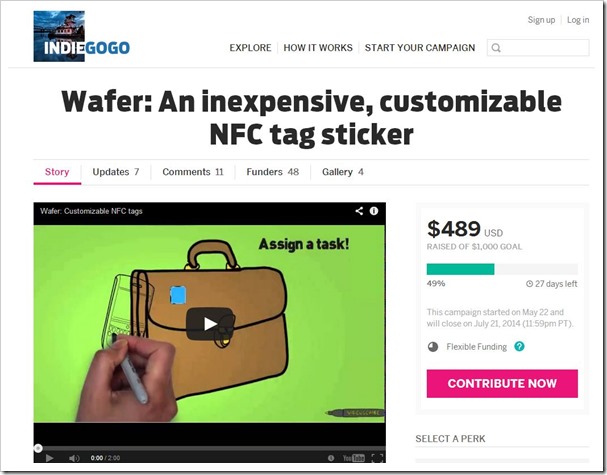Mute the video volume speaker icon
Image resolution: width=607 pixels, height=475 pixels.
click(x=74, y=458)
